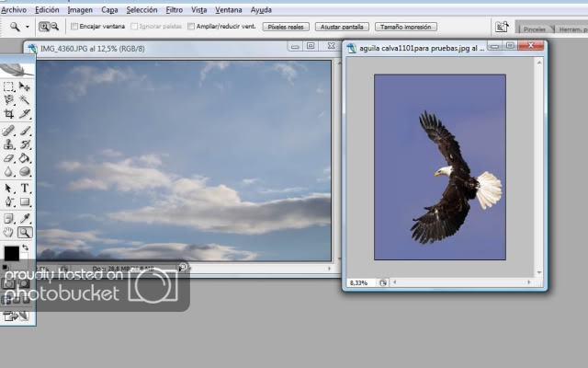The image size is (588, 368).
Task: Pick the Magic Wand tool
Action: (x=25, y=100)
